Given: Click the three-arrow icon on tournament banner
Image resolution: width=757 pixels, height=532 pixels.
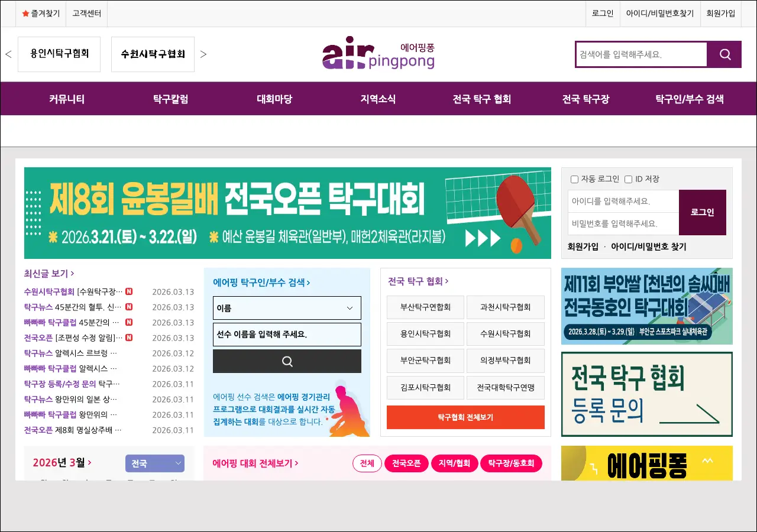Looking at the screenshot, I should tap(483, 238).
